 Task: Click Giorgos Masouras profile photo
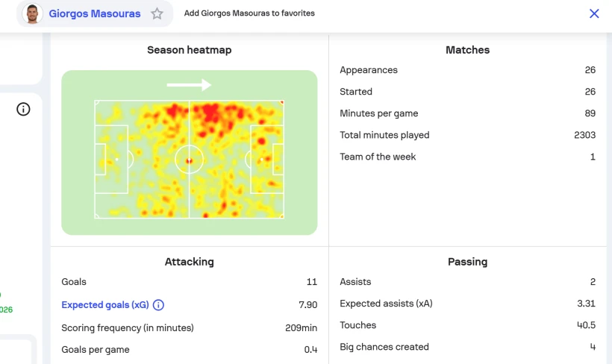32,13
